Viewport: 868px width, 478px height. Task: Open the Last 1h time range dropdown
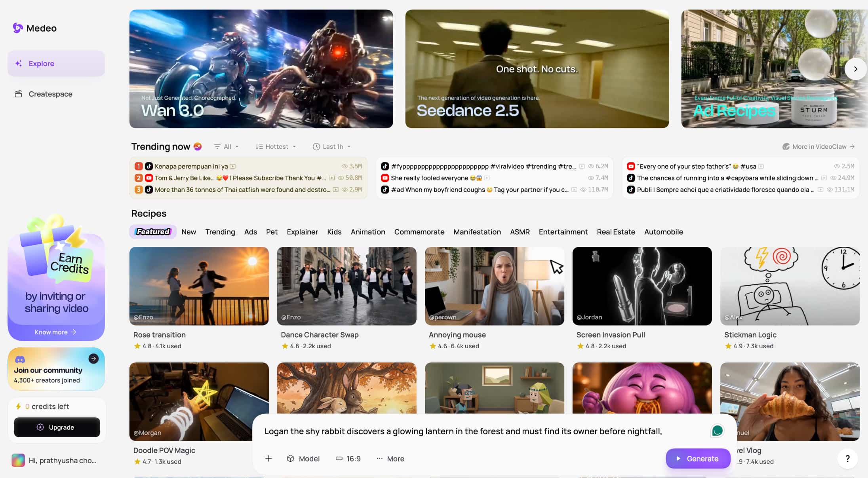332,146
